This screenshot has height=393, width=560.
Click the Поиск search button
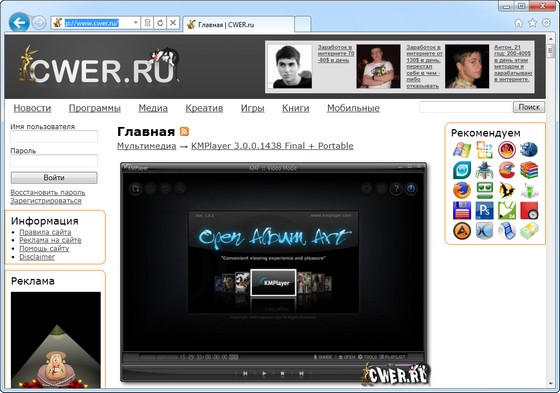click(x=529, y=107)
